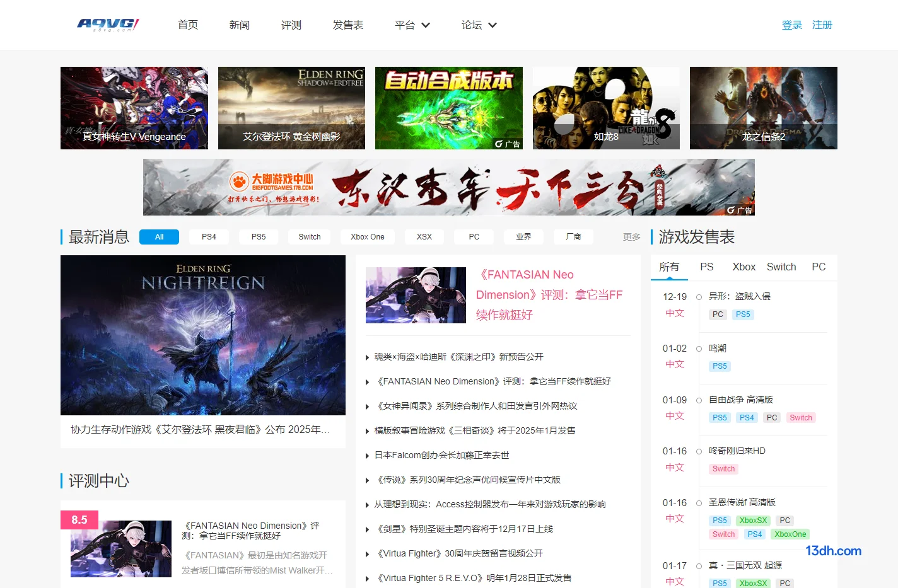
Task: Filter latest news by 业界
Action: point(523,237)
